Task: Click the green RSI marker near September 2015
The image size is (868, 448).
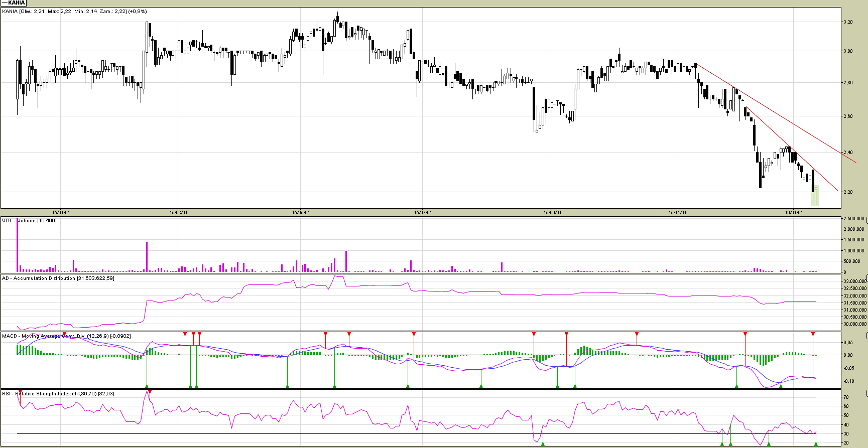Action: tap(543, 443)
